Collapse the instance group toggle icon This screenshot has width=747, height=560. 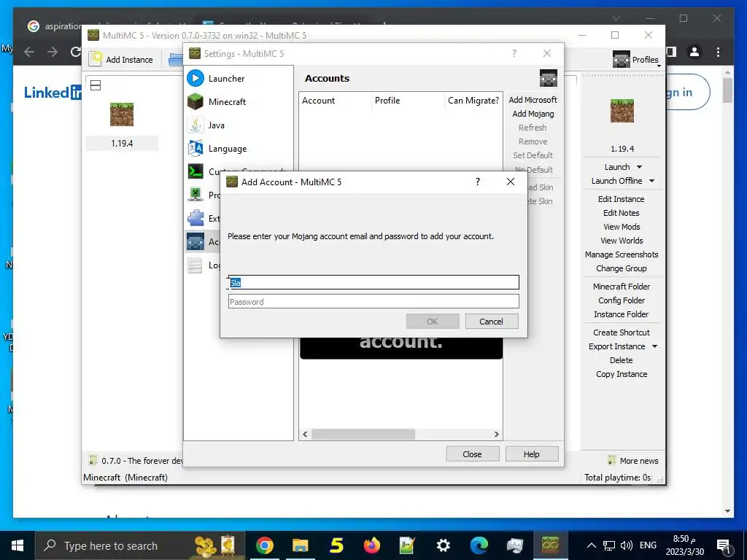(96, 85)
